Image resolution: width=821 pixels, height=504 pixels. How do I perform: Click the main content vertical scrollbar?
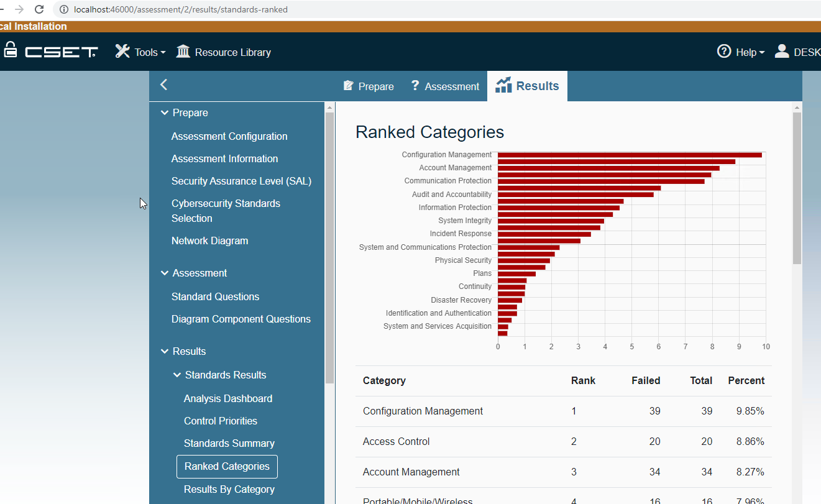[797, 186]
